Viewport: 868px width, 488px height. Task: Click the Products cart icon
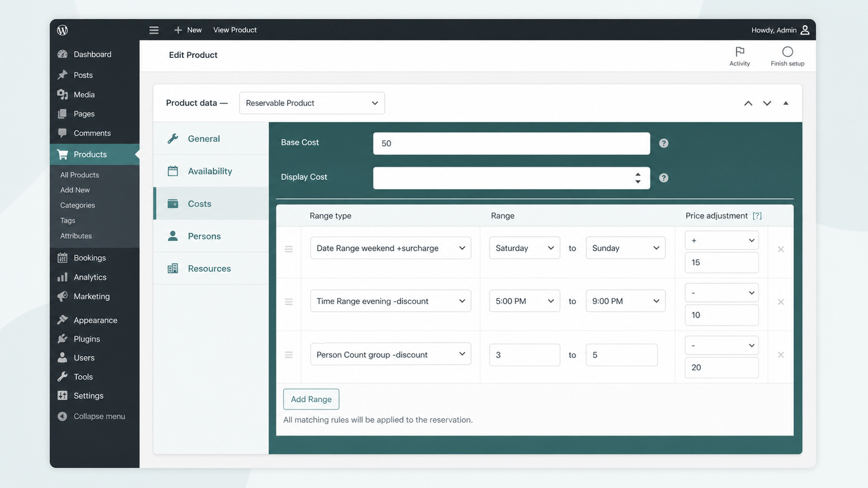click(62, 155)
